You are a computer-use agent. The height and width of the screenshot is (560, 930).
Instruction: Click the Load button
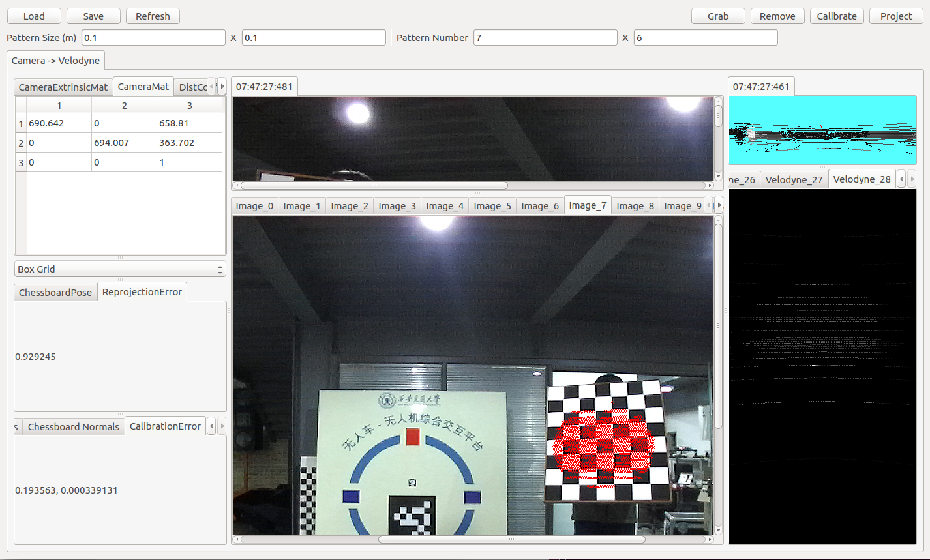(34, 16)
